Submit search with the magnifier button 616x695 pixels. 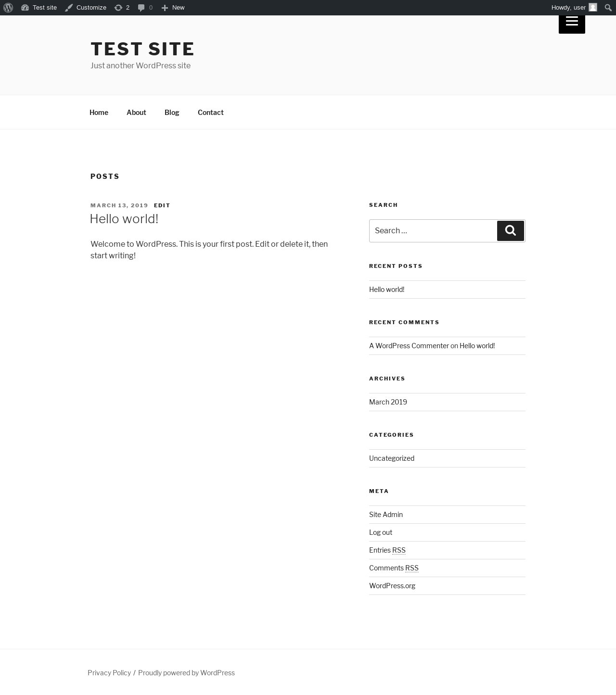point(511,231)
